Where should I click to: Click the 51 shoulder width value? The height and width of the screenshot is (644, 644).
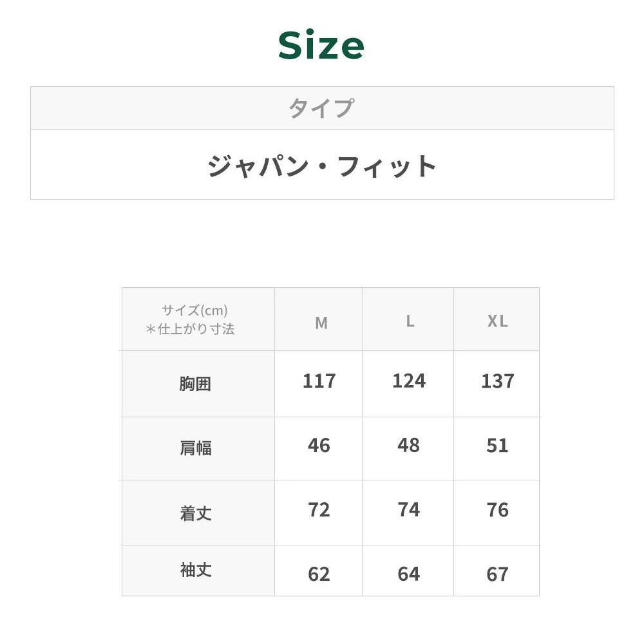point(497,446)
